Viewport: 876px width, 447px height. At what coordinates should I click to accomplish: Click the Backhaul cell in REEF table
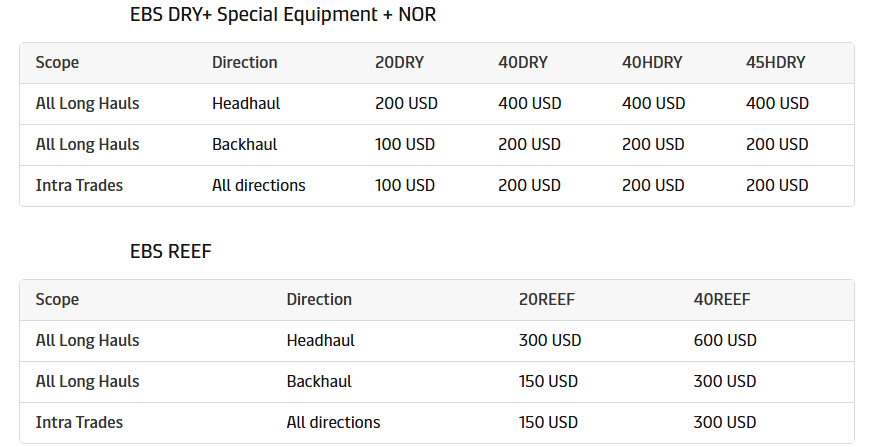tap(319, 382)
